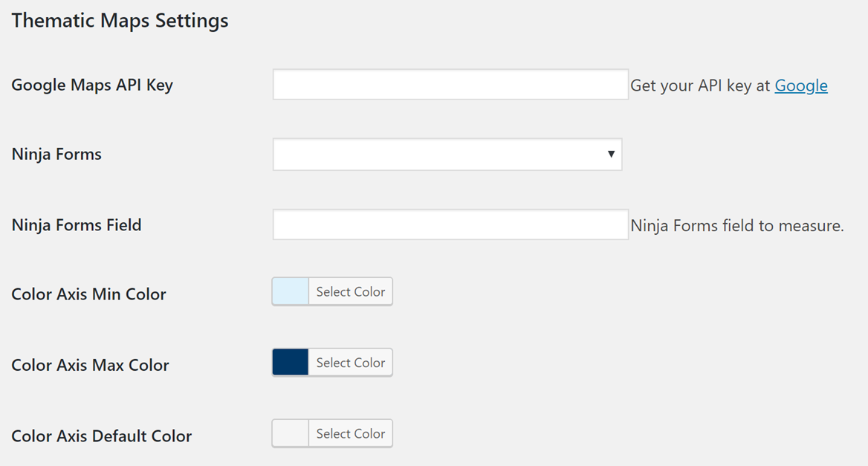
Task: Click the Ninja Forms Field label
Action: pyautogui.click(x=77, y=224)
